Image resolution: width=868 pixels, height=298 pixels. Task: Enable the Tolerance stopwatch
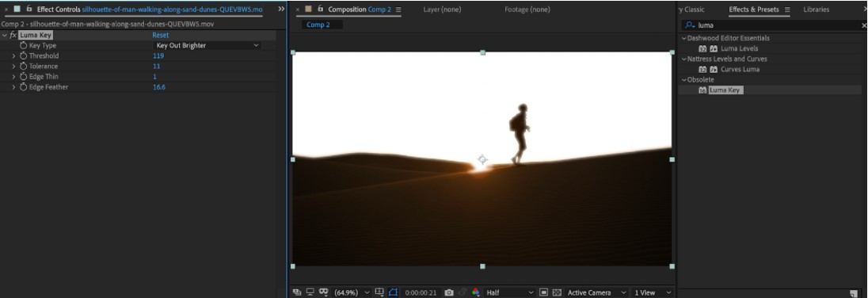[x=23, y=67]
